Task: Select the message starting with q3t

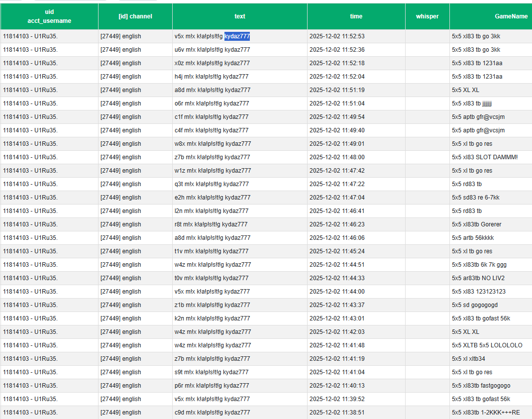Action: 212,184
